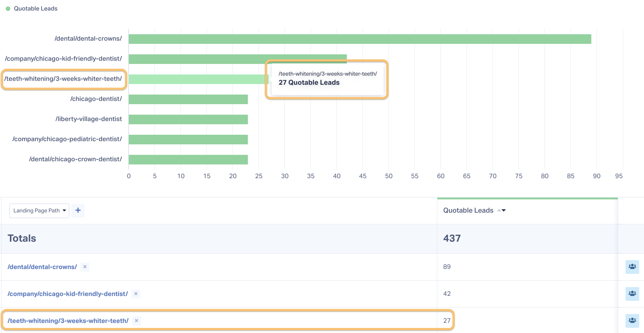Toggle the Quotable Leads legend dot
The image size is (644, 333).
pos(8,9)
